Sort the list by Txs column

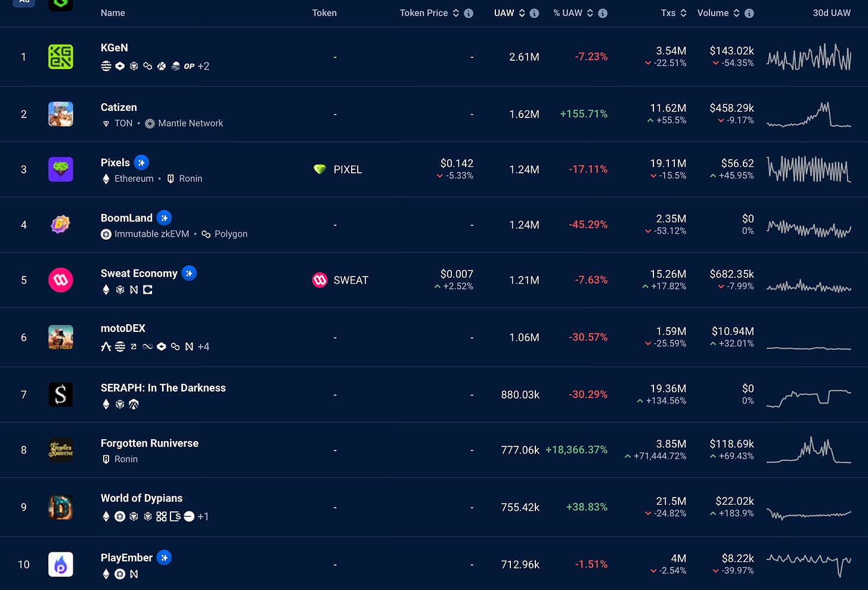click(683, 13)
